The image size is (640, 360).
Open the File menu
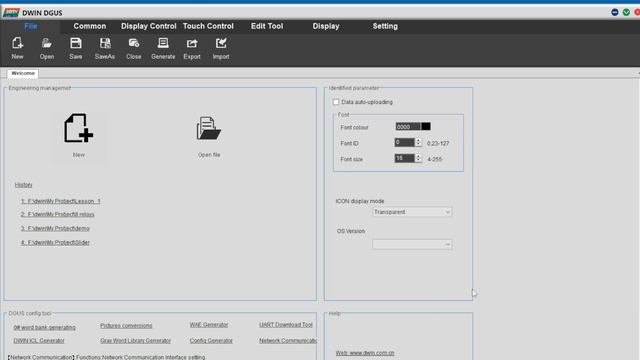pyautogui.click(x=31, y=26)
